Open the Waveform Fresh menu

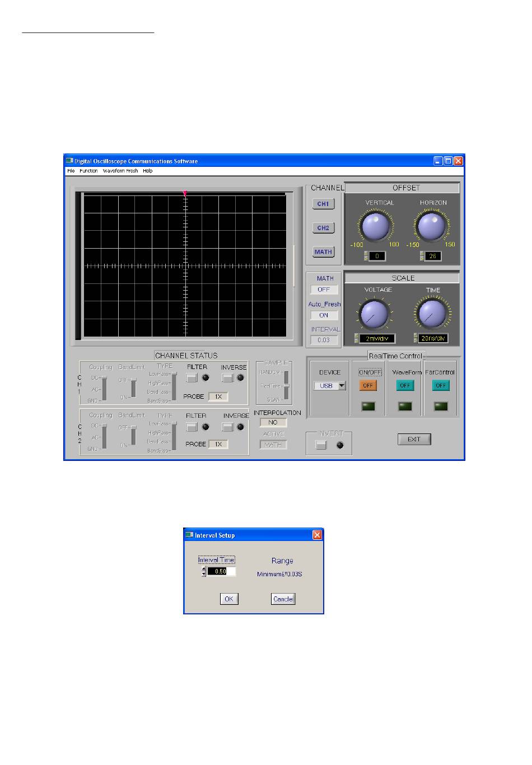(120, 171)
